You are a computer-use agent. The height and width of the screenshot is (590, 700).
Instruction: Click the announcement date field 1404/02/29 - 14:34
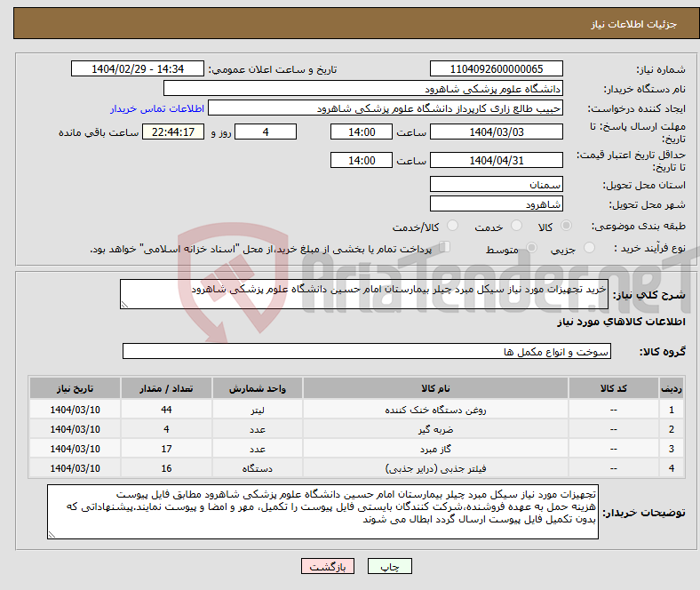(x=138, y=68)
